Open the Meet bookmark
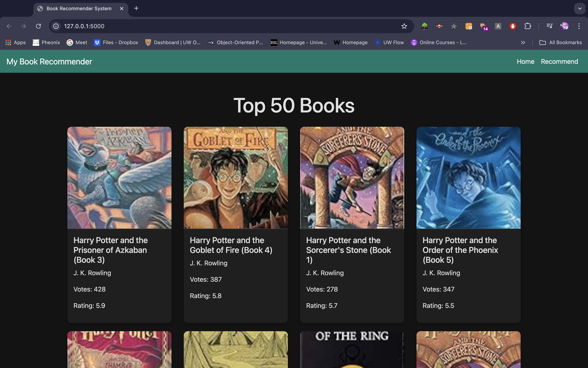Image resolution: width=588 pixels, height=368 pixels. (77, 43)
